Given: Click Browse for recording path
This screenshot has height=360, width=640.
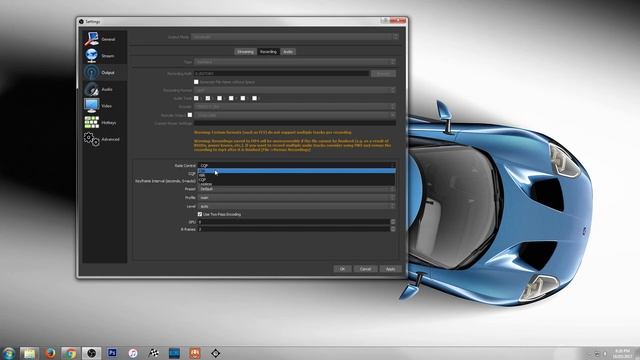Looking at the screenshot, I should [383, 74].
